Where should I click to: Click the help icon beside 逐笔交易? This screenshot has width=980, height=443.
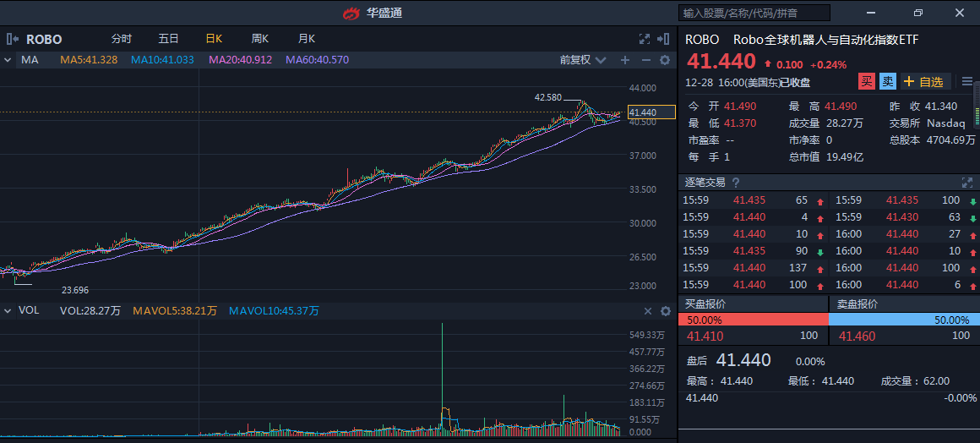735,183
